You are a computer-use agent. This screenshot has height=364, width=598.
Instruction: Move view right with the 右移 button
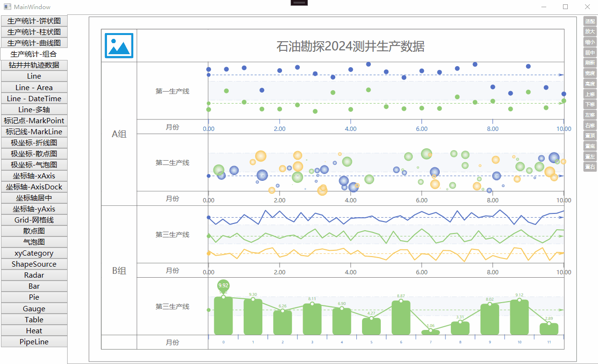pyautogui.click(x=590, y=125)
